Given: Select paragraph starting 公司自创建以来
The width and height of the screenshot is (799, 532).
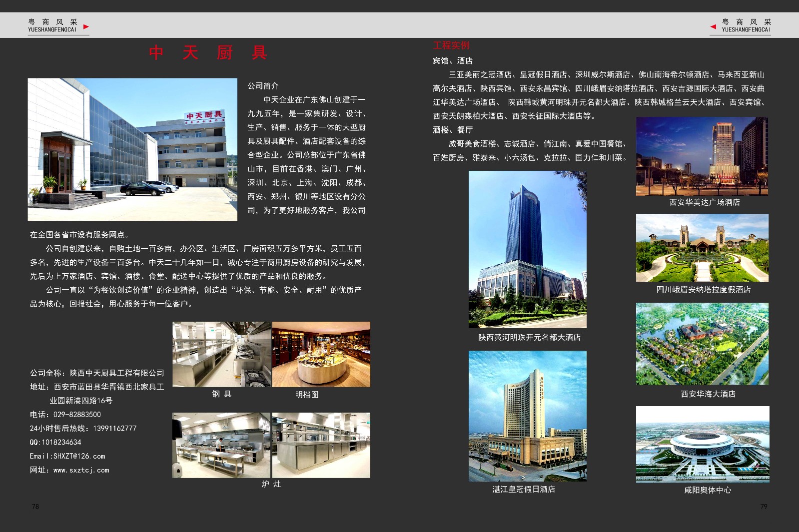Looking at the screenshot, I should coord(198,262).
